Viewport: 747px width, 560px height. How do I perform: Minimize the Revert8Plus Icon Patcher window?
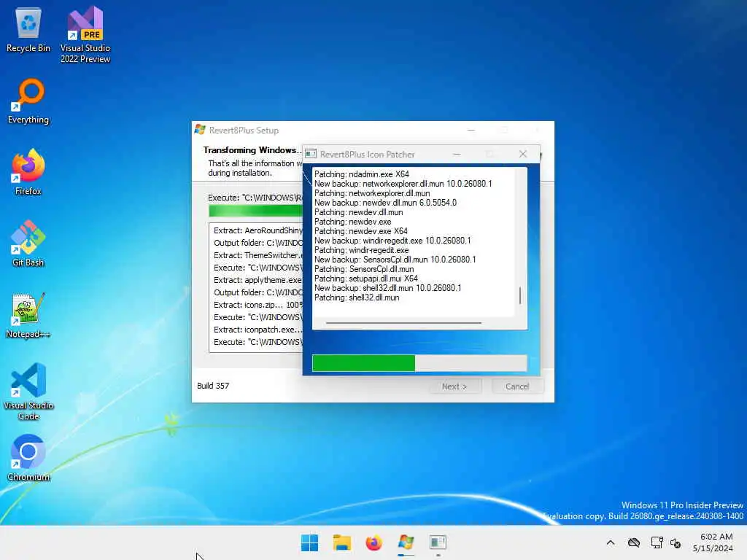(457, 154)
